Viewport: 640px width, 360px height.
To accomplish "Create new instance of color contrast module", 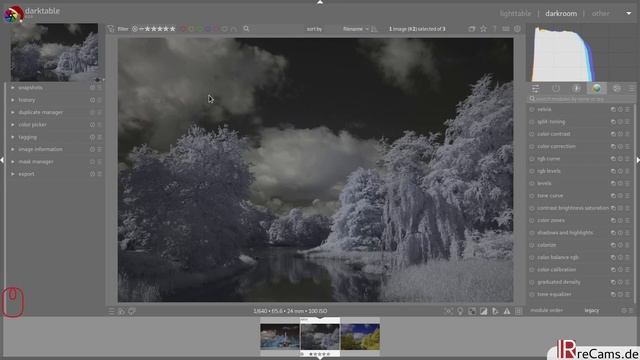I will point(613,134).
